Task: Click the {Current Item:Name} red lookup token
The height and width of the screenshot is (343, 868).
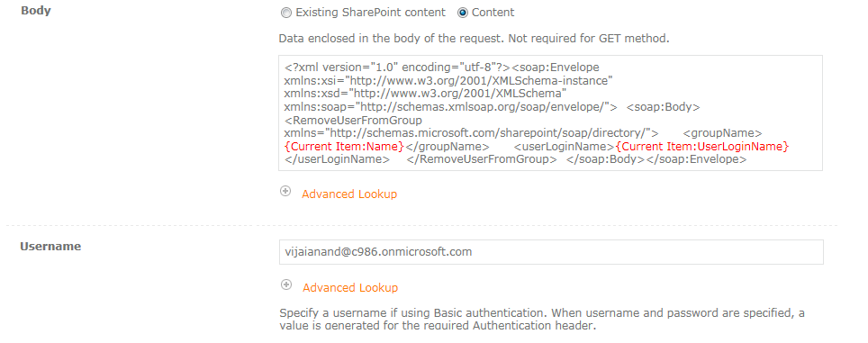Action: tap(344, 147)
